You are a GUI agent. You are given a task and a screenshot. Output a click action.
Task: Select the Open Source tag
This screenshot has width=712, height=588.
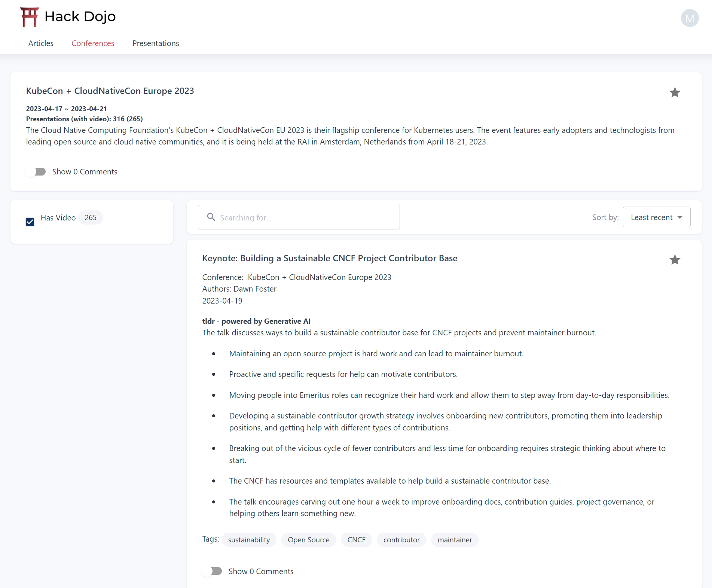(x=308, y=540)
